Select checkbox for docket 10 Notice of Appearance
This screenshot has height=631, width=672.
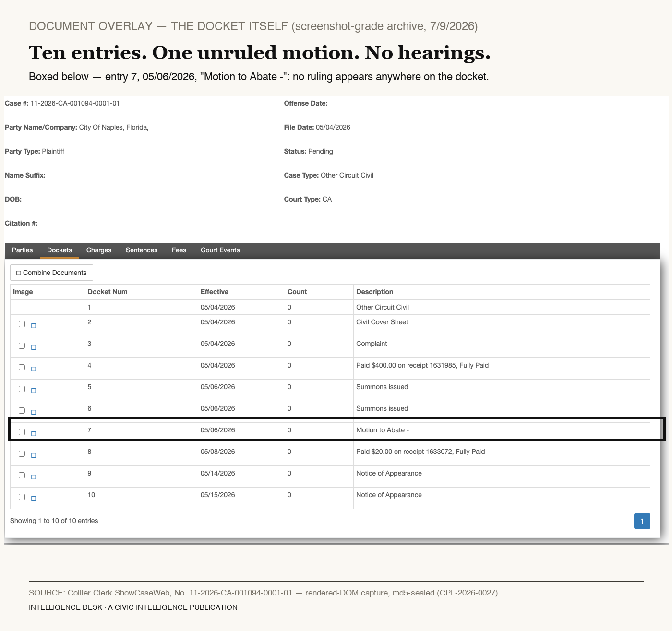tap(22, 497)
